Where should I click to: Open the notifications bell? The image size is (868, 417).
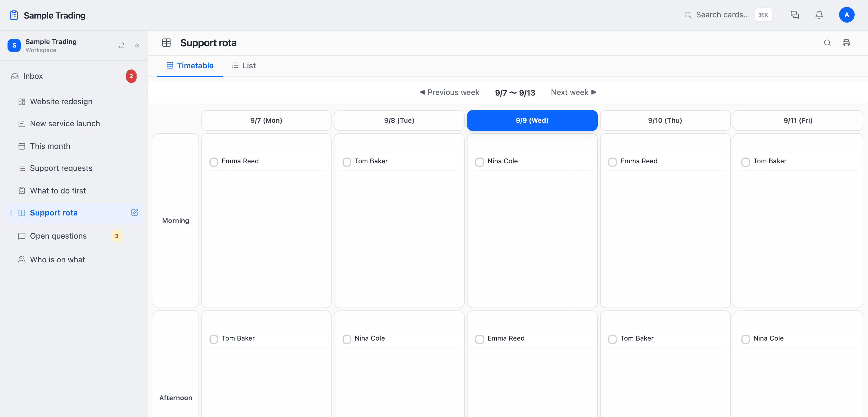pyautogui.click(x=819, y=15)
